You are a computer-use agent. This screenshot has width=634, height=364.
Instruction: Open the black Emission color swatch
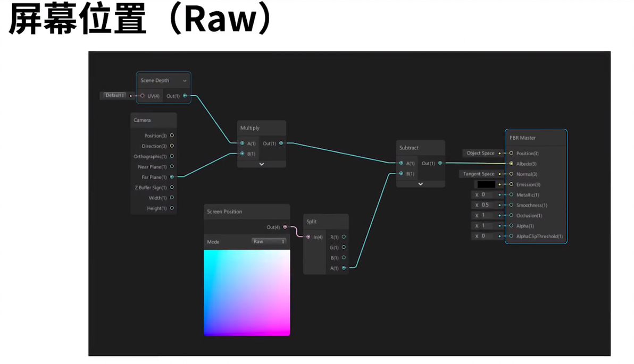point(487,184)
